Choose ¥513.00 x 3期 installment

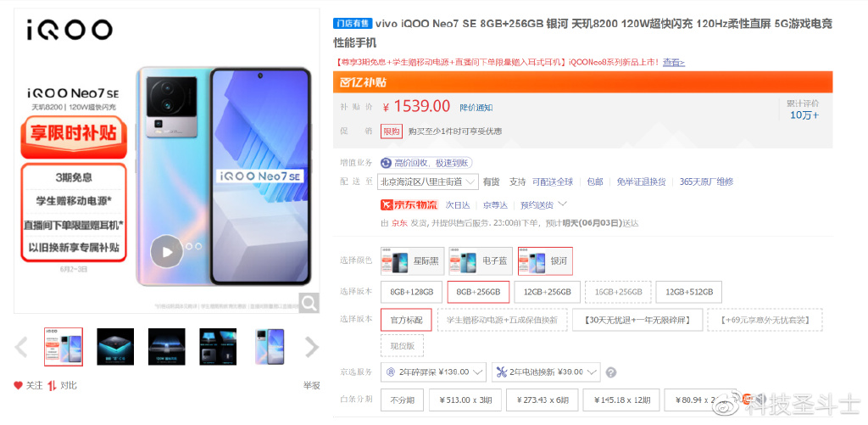[x=465, y=400]
